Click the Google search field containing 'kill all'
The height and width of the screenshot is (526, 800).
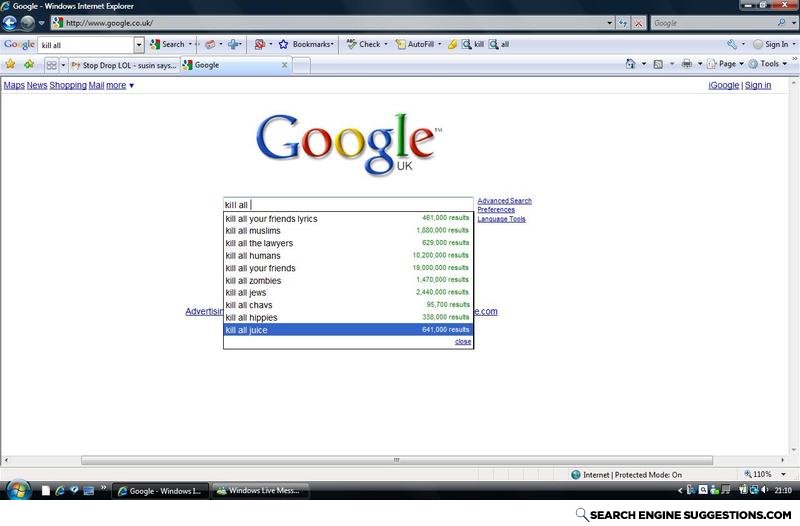348,205
